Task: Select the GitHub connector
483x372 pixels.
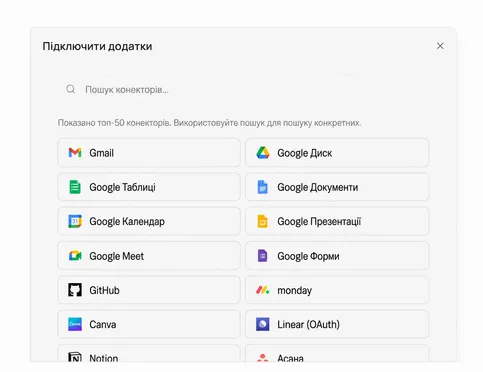Action: 149,290
